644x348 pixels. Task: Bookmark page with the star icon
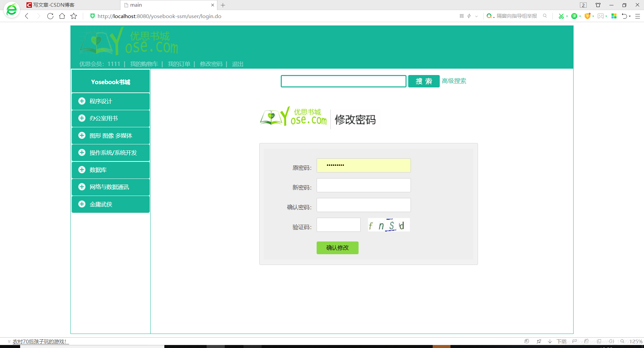74,16
